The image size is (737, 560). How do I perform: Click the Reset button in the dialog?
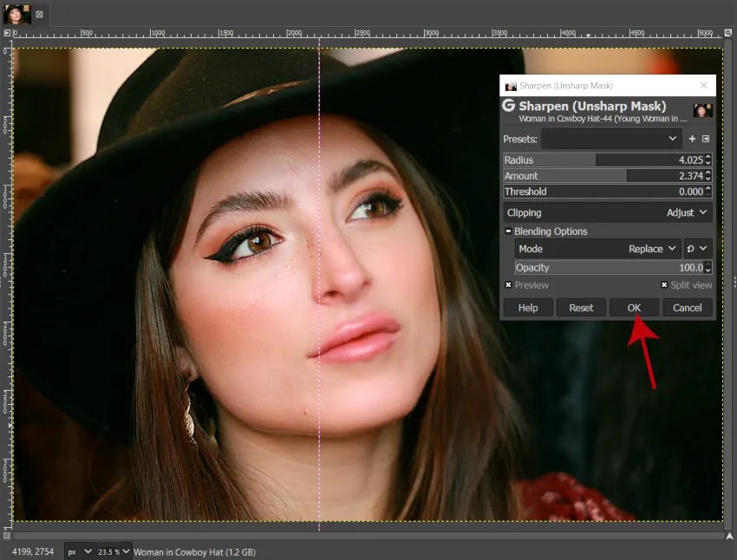pyautogui.click(x=581, y=308)
